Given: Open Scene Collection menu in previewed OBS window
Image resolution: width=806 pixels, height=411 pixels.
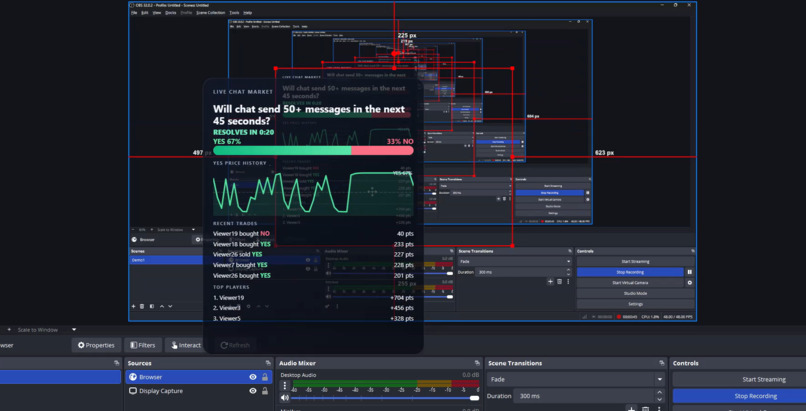Looking at the screenshot, I should (210, 12).
